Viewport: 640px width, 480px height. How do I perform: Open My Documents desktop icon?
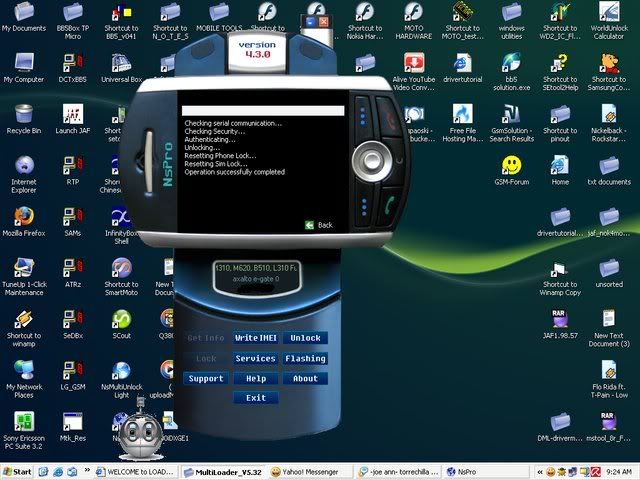(24, 16)
